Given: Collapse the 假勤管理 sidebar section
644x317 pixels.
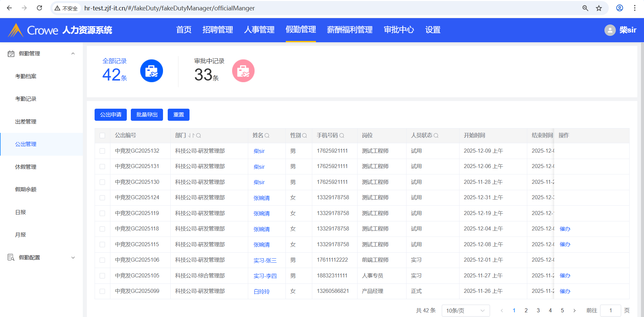Looking at the screenshot, I should tap(73, 54).
